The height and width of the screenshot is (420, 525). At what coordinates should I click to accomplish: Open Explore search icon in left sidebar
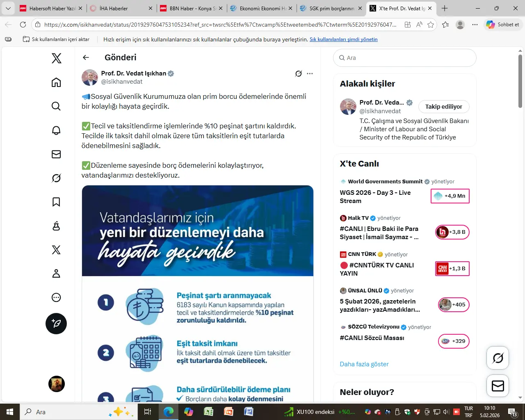(56, 106)
